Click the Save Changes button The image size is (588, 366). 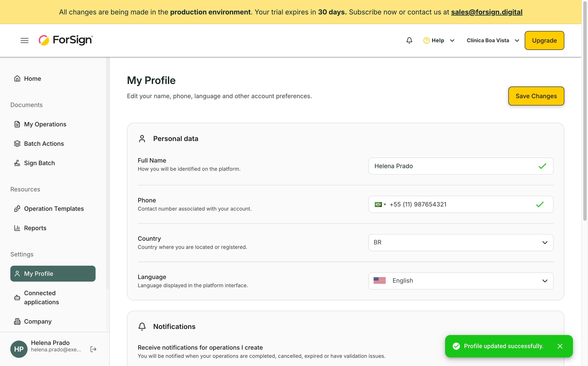coord(536,96)
